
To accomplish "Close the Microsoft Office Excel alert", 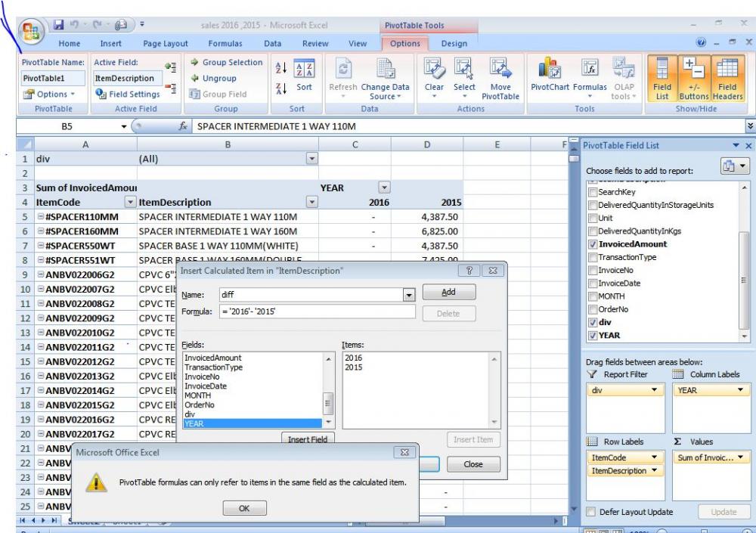I will (404, 452).
